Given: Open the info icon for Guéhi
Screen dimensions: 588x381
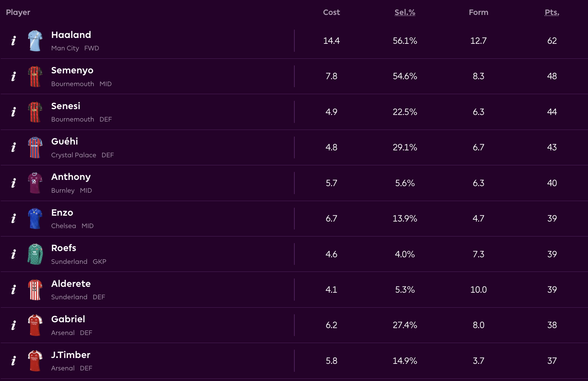Looking at the screenshot, I should (x=13, y=147).
